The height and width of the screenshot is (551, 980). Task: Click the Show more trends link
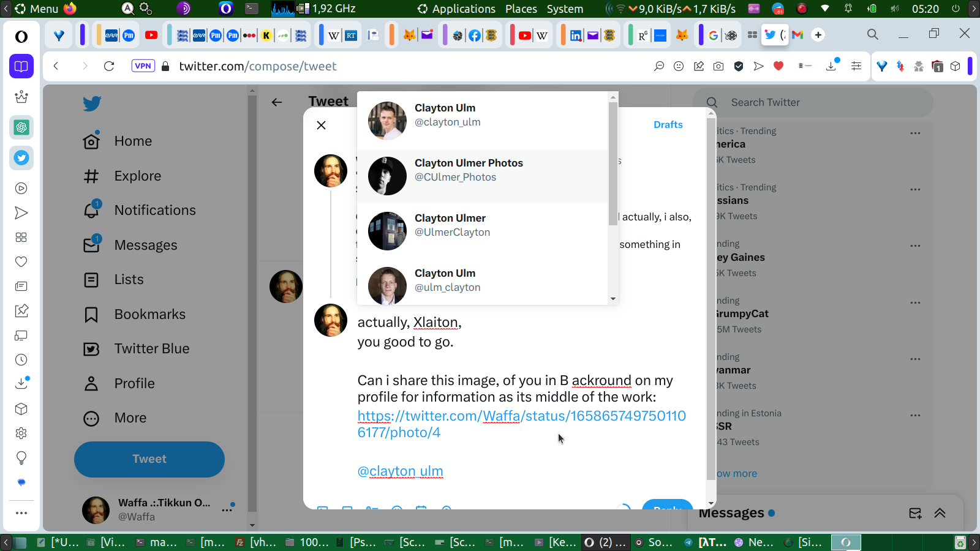(736, 474)
